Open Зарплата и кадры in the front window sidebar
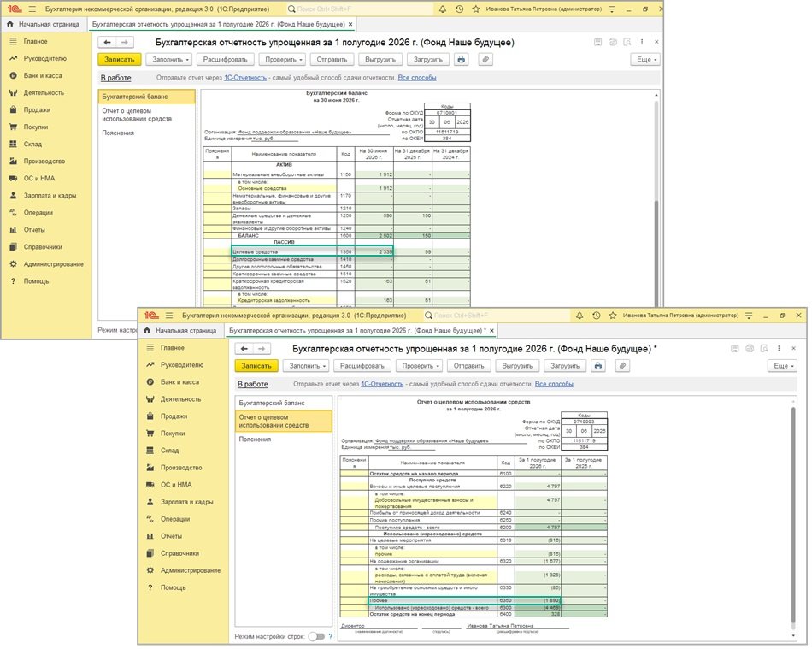This screenshot has height=649, width=812. pyautogui.click(x=186, y=502)
